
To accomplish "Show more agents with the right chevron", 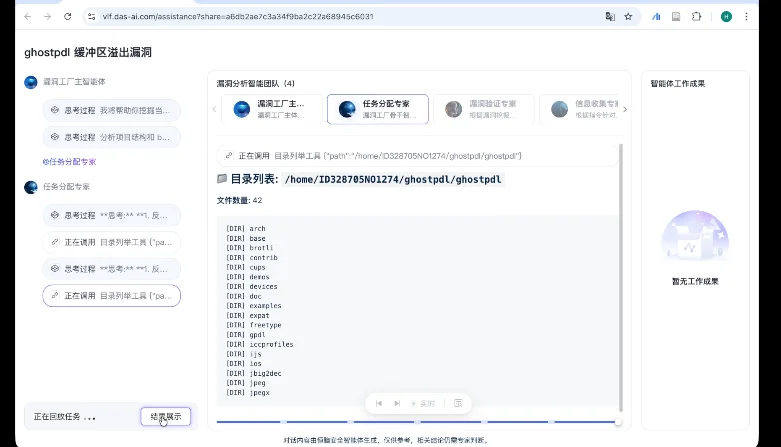I will [625, 109].
